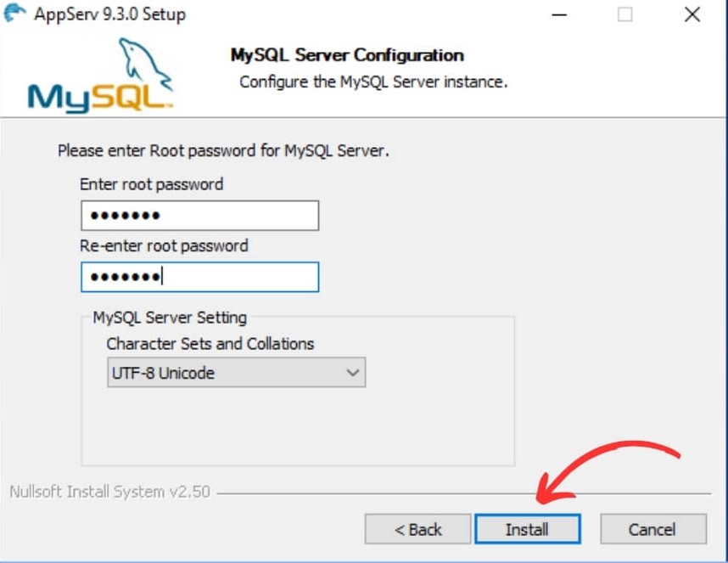Minimize the AppServ Setup window
This screenshot has height=563, width=728.
(560, 14)
